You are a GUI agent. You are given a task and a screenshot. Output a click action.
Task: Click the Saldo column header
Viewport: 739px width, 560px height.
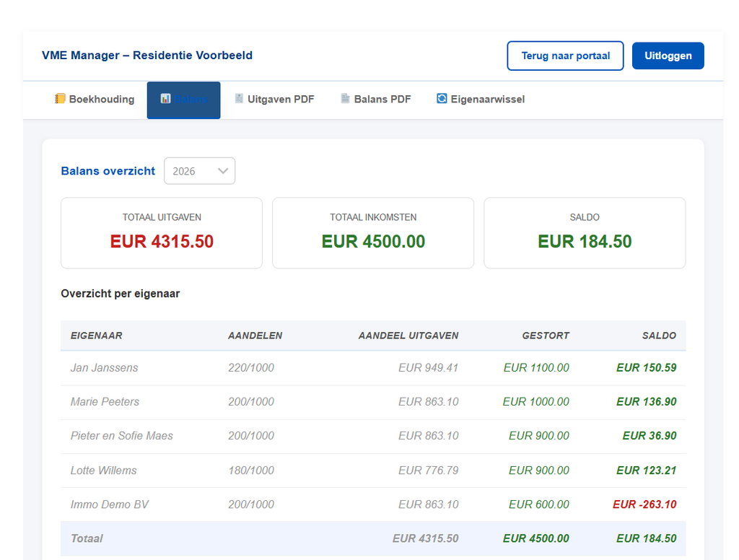click(x=659, y=336)
